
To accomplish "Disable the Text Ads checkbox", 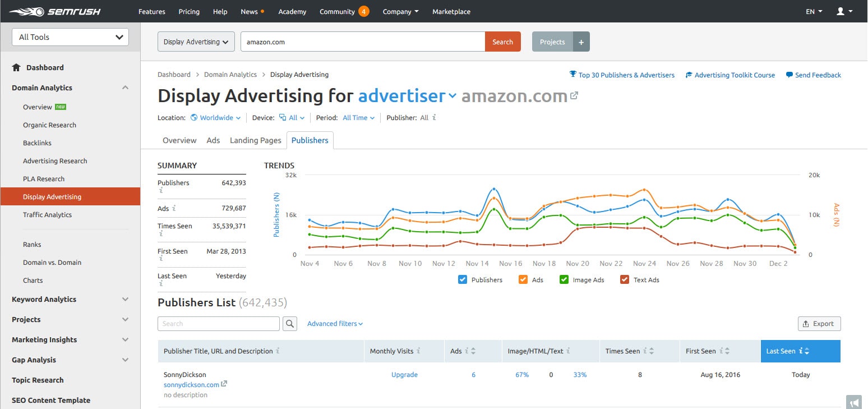I will (624, 279).
